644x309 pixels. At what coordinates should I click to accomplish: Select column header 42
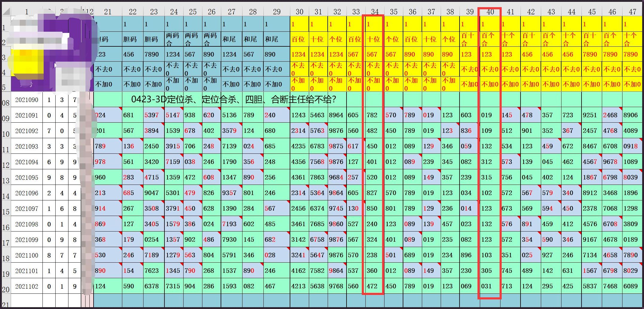coord(531,12)
